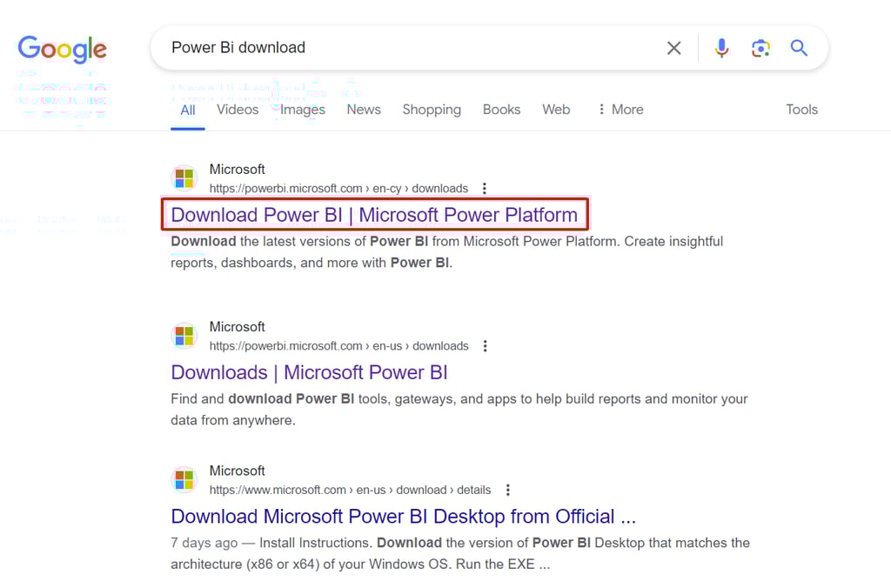
Task: Switch to the Videos tab
Action: [x=238, y=110]
